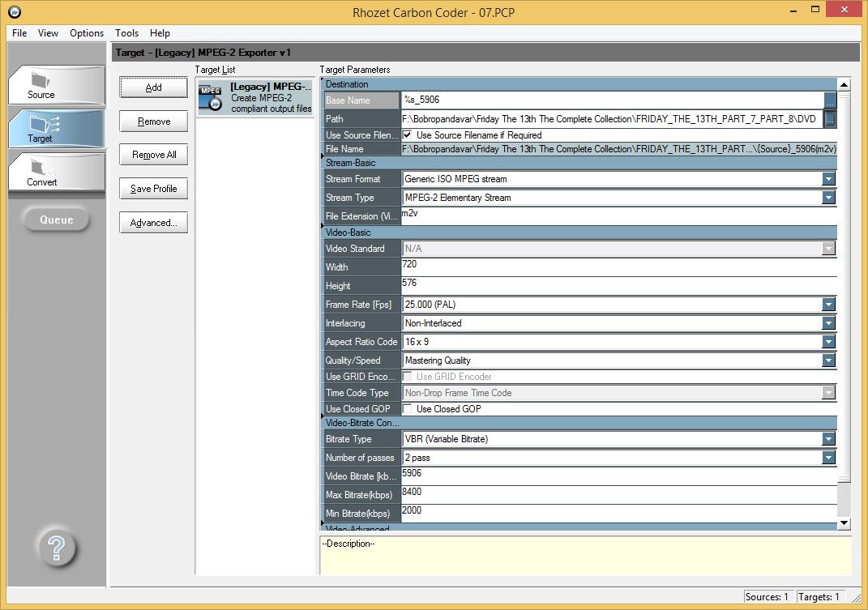Collapse the Destination section header
Viewport: 868px width, 610px height.
coord(579,84)
